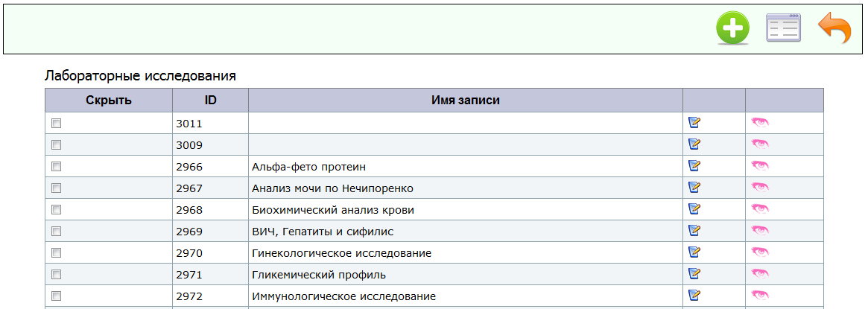868x309 pixels.
Task: View record 2967 with pink eye icon
Action: pos(760,188)
